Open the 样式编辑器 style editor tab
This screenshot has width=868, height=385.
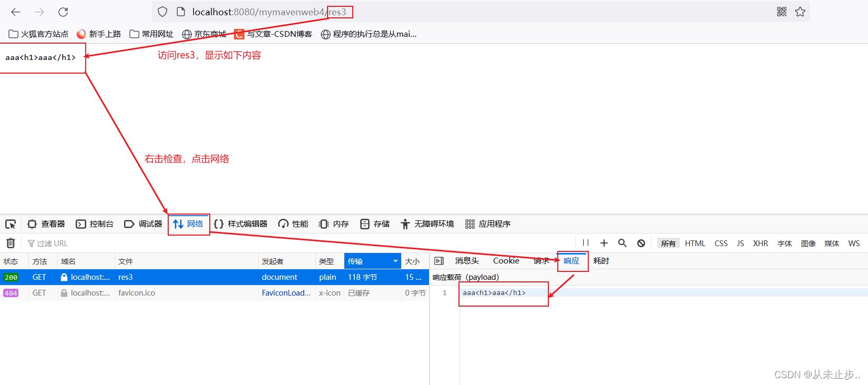coord(241,224)
